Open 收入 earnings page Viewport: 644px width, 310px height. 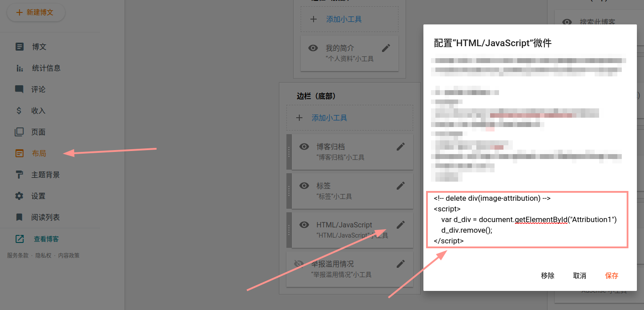coord(38,111)
